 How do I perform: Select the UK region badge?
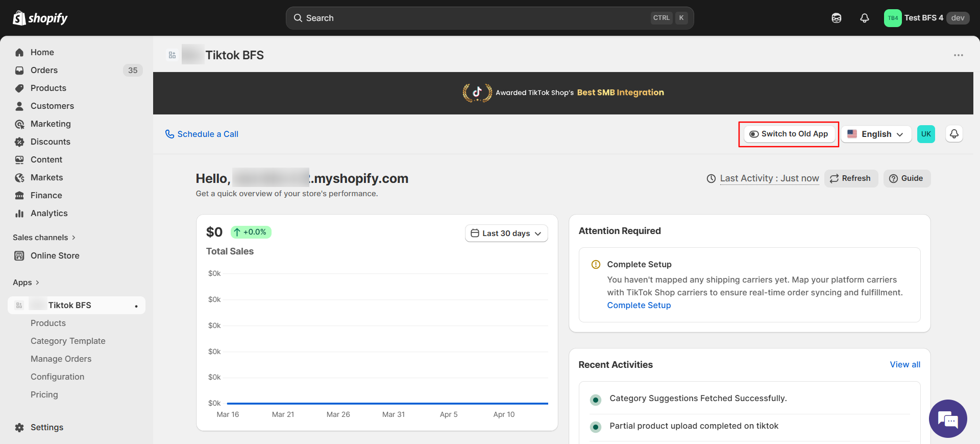pos(925,134)
